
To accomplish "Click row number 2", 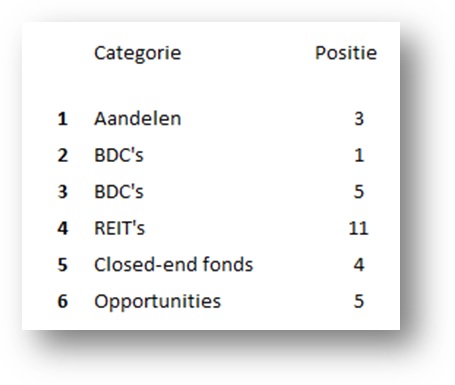I will [63, 156].
